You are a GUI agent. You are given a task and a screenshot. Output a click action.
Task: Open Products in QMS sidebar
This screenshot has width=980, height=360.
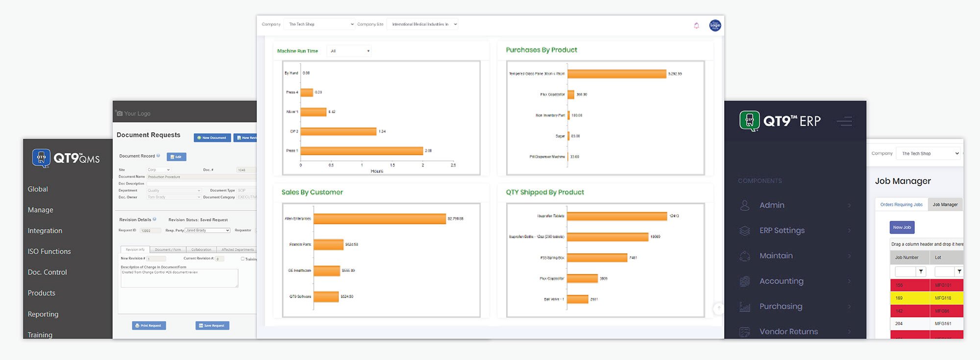point(41,293)
